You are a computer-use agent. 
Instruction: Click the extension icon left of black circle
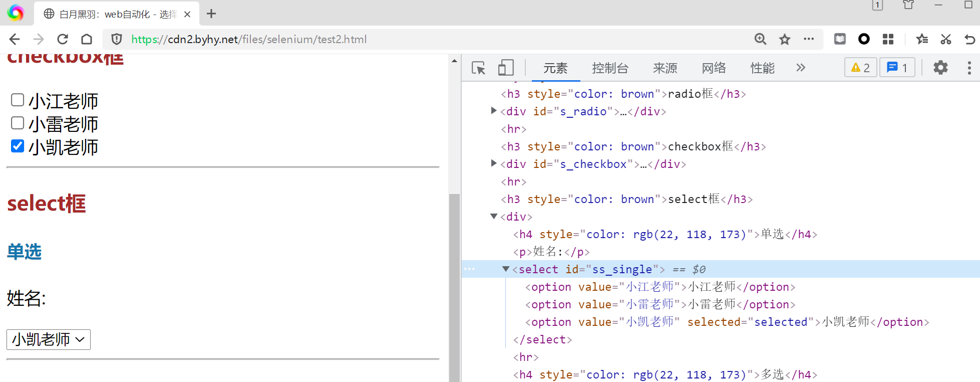click(x=840, y=39)
